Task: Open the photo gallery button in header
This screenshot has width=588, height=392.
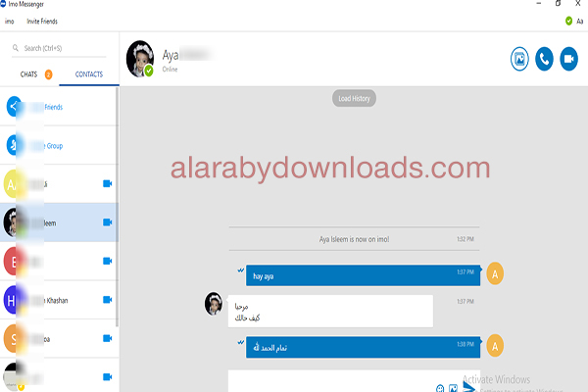Action: 519,59
